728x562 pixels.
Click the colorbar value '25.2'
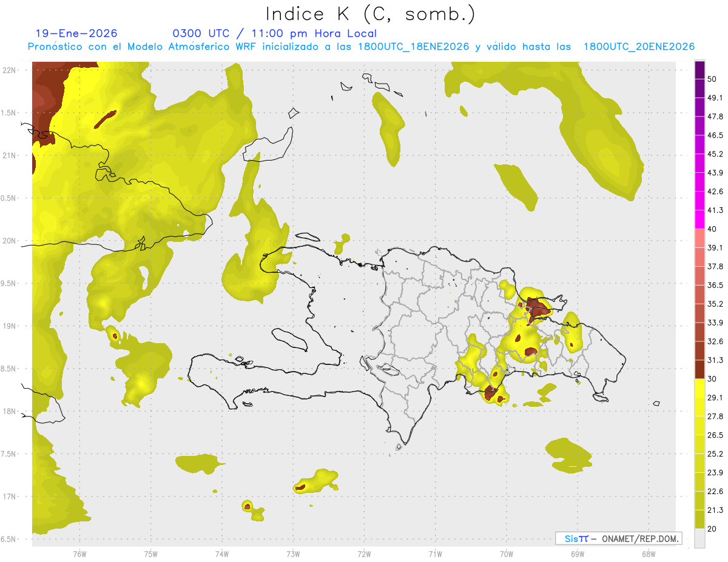715,454
